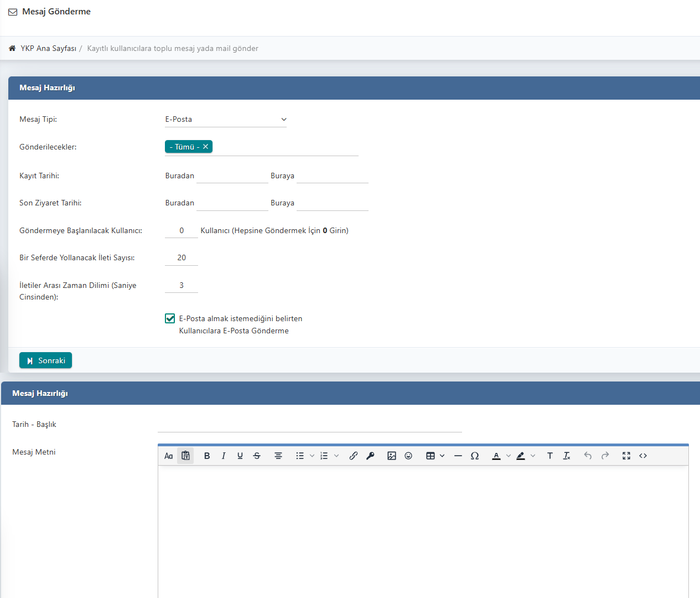Click the Kayıt Tarihi Buradan date field
Image resolution: width=700 pixels, height=598 pixels.
[x=232, y=176]
